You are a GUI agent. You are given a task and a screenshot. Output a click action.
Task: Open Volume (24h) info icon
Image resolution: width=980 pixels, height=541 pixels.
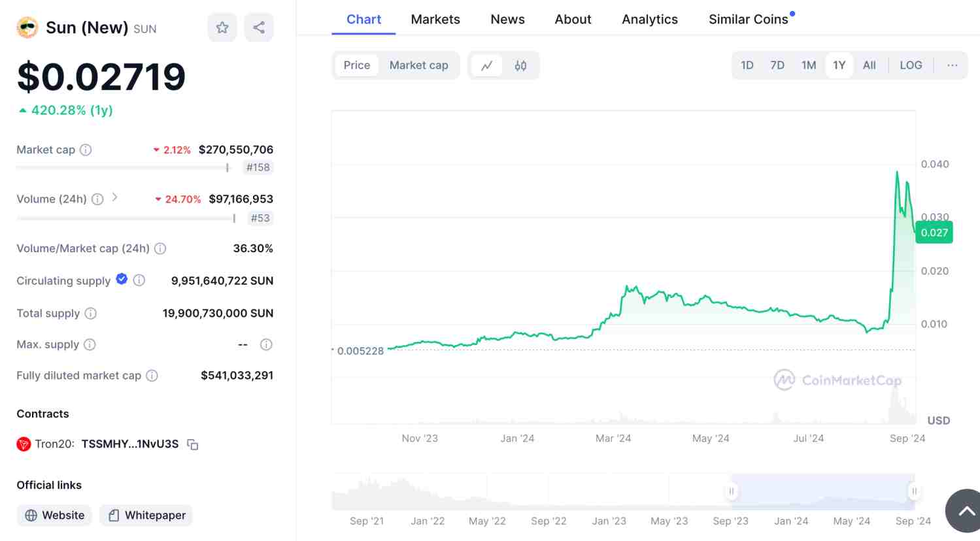point(97,199)
